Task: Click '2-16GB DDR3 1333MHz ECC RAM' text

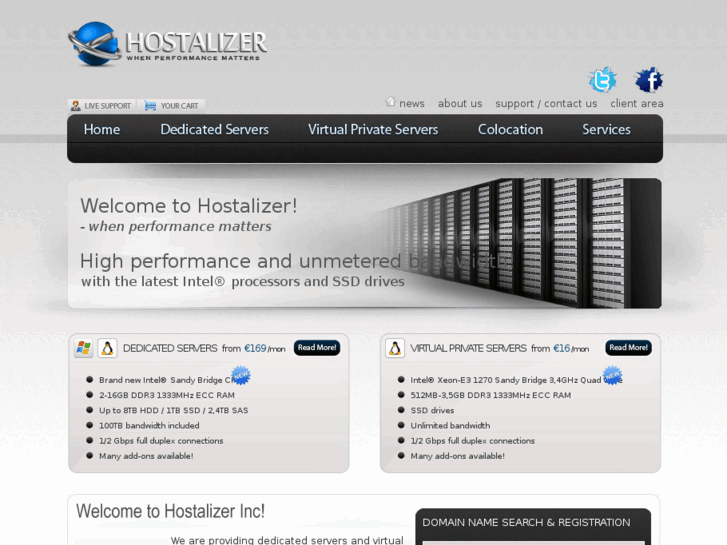Action: (x=167, y=395)
